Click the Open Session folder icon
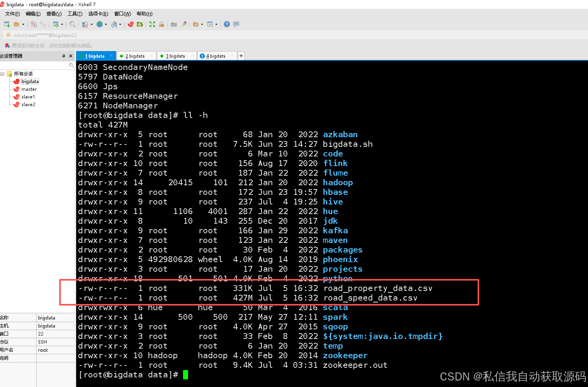Screen dimensions: 588x387 point(17,24)
